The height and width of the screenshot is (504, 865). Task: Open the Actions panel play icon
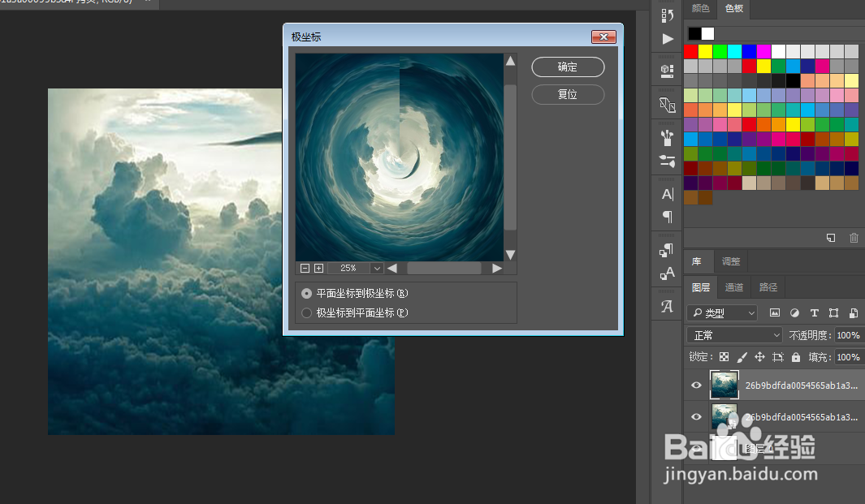point(668,39)
